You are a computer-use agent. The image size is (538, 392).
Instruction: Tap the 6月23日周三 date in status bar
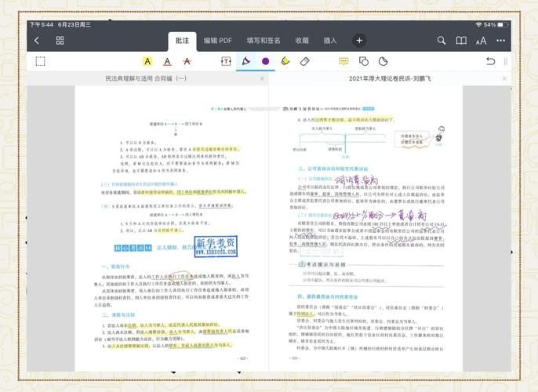(x=74, y=24)
